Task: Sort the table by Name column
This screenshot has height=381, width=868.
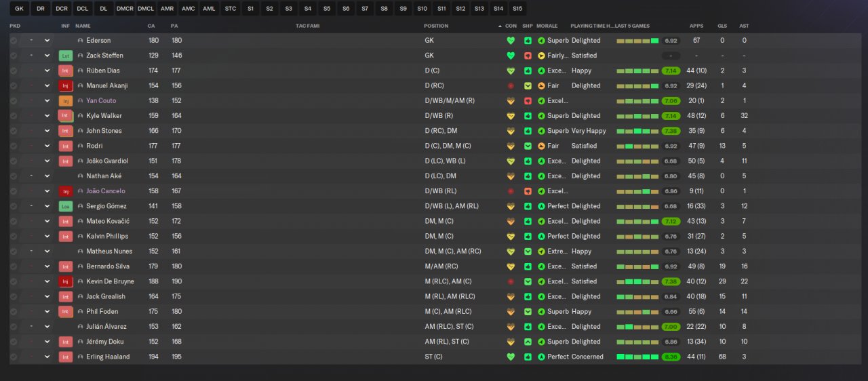Action: [83, 26]
